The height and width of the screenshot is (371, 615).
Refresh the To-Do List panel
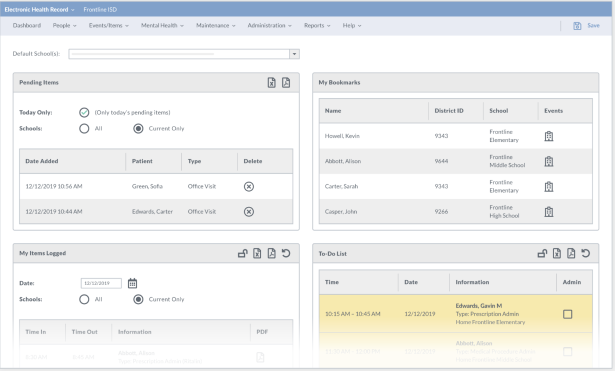tap(586, 253)
